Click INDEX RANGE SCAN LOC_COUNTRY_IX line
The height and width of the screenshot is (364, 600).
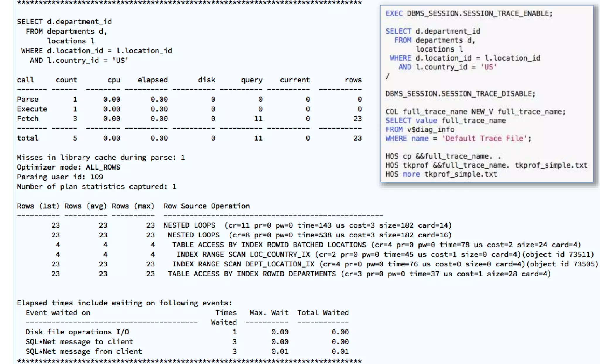(244, 254)
